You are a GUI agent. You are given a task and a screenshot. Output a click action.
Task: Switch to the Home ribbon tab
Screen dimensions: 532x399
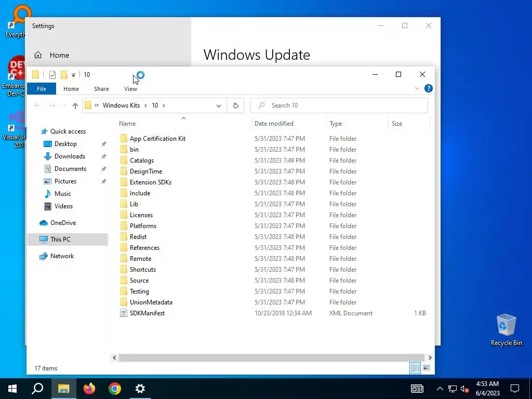[x=71, y=88]
